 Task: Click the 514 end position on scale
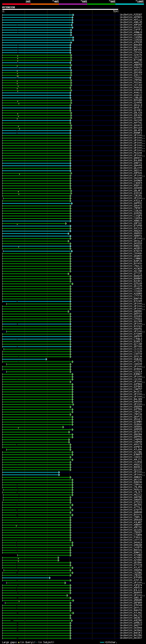115,11
